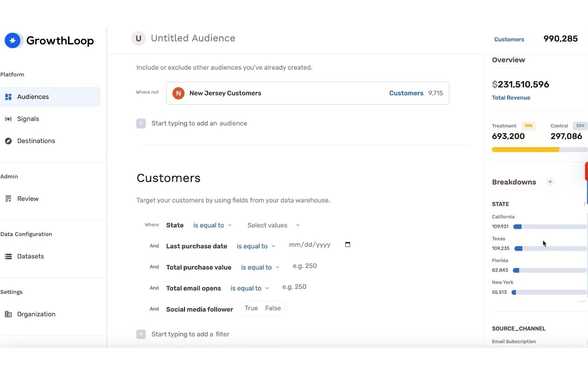
Task: Open the Audiences section in the sidebar
Action: coord(33,96)
